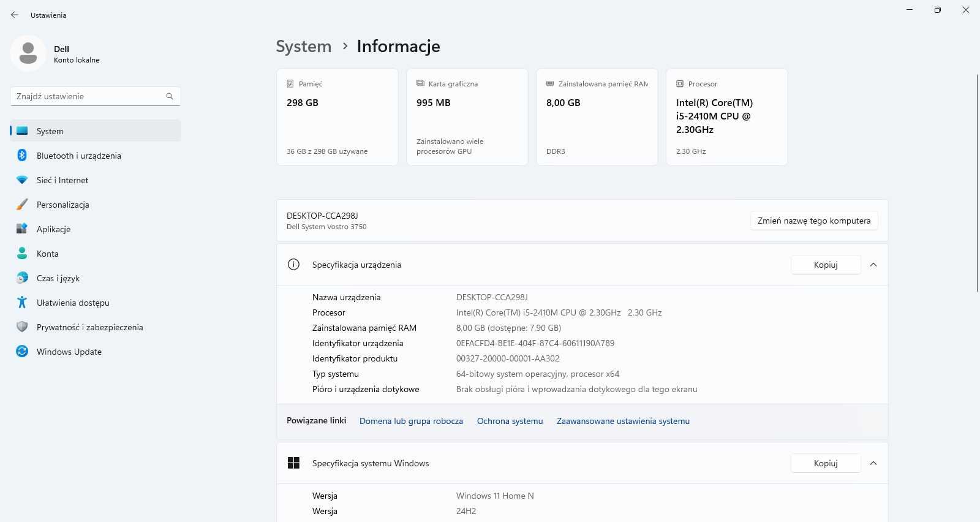
Task: Go to Bluetooth i urządzenia settings
Action: 96,156
